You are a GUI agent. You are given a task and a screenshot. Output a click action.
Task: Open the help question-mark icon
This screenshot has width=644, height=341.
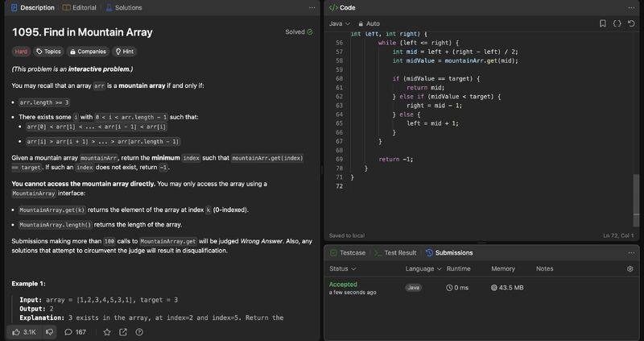(139, 332)
